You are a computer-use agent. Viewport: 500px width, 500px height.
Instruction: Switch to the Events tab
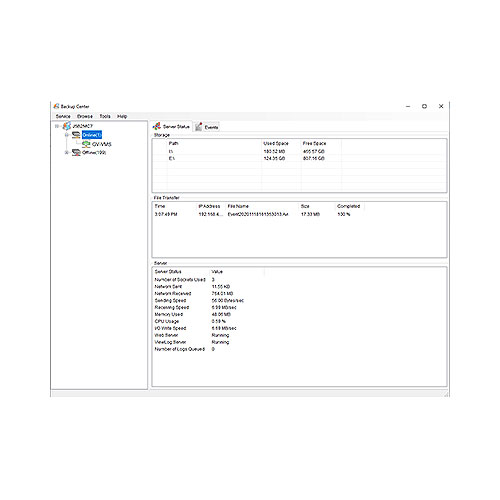pos(207,127)
